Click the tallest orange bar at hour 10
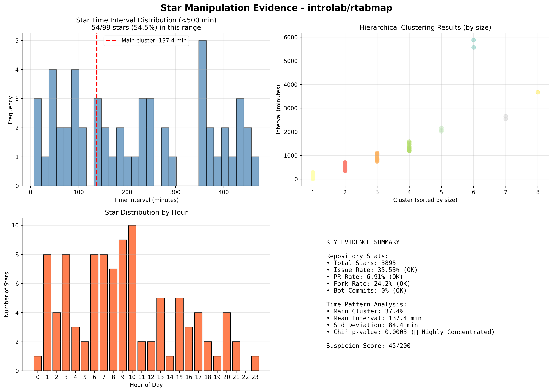 point(132,298)
